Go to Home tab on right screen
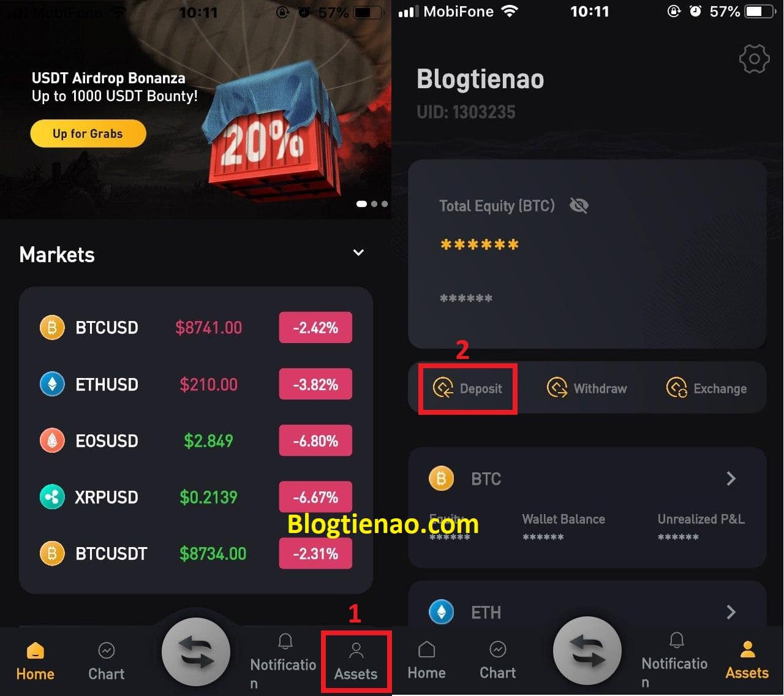The image size is (784, 696). coord(427,660)
